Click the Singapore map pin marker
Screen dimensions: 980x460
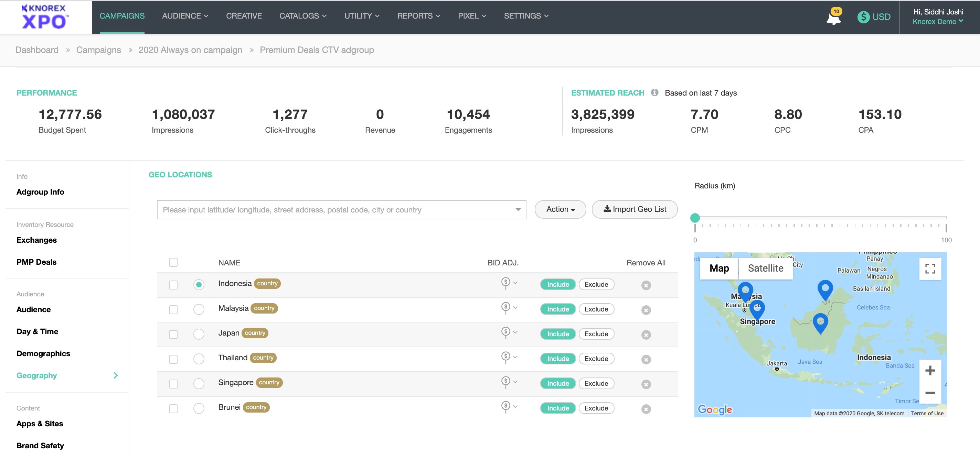pyautogui.click(x=757, y=309)
